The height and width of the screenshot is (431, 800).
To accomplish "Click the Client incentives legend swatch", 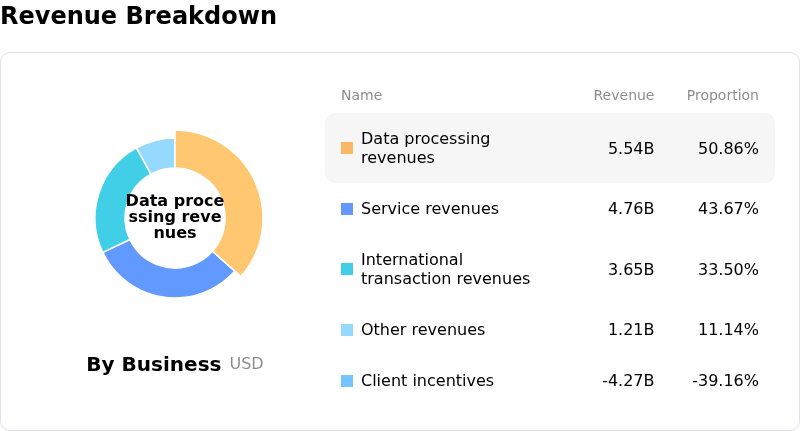I will pos(347,381).
